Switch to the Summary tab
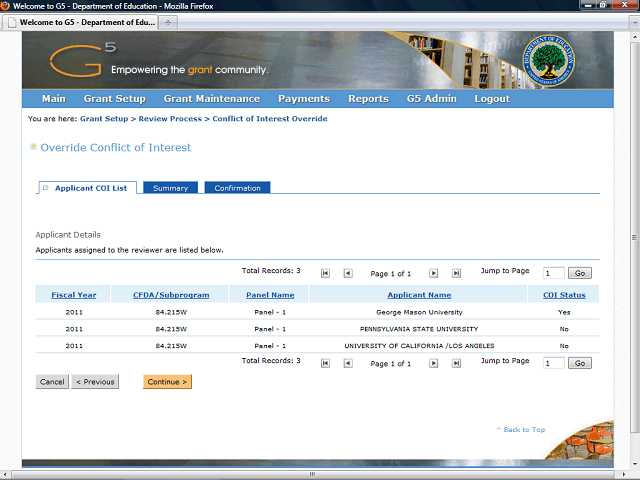The height and width of the screenshot is (480, 640). click(x=170, y=188)
